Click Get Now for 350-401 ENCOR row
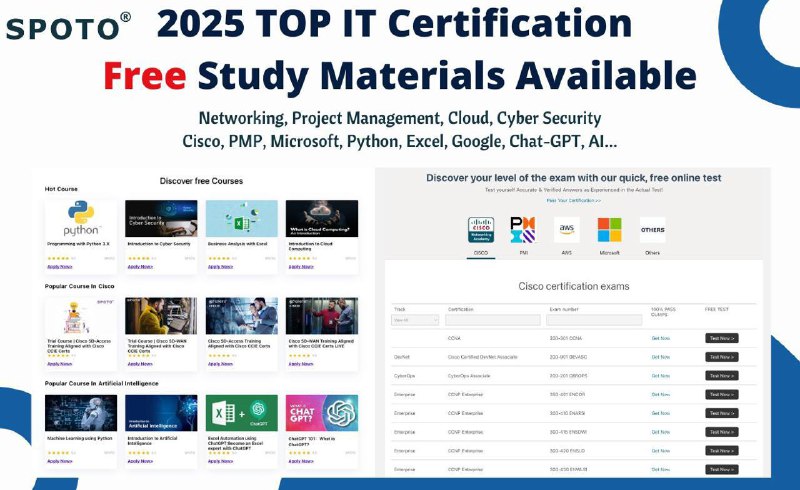Image resolution: width=800 pixels, height=490 pixels. coord(660,395)
